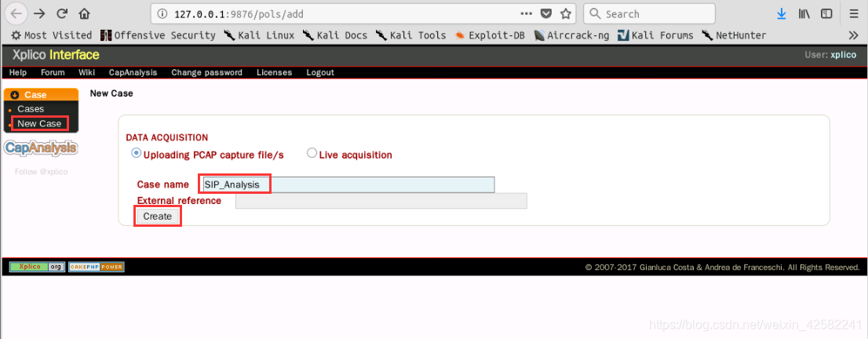
Task: Open the Wiki menu item
Action: 86,72
